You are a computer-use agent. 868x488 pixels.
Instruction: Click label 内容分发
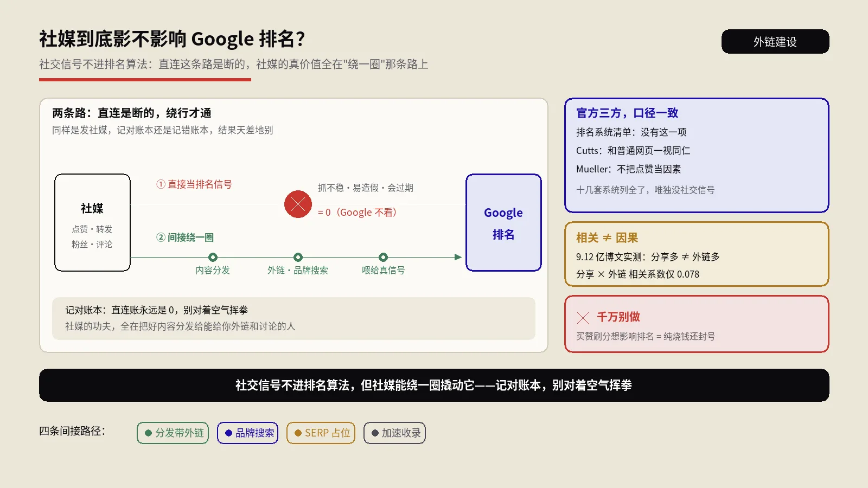pos(213,270)
